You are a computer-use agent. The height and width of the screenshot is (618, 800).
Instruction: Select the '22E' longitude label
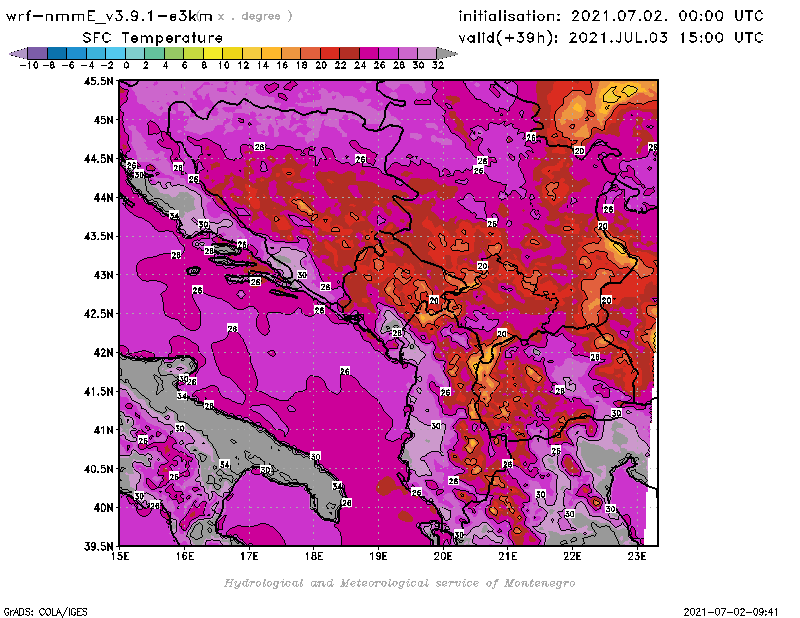(572, 556)
